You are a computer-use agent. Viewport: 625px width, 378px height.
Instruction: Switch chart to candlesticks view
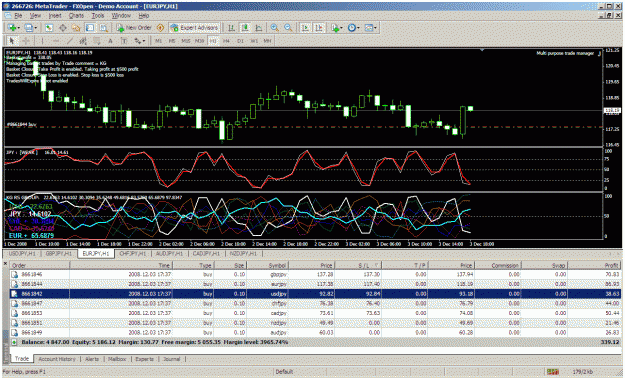click(245, 28)
